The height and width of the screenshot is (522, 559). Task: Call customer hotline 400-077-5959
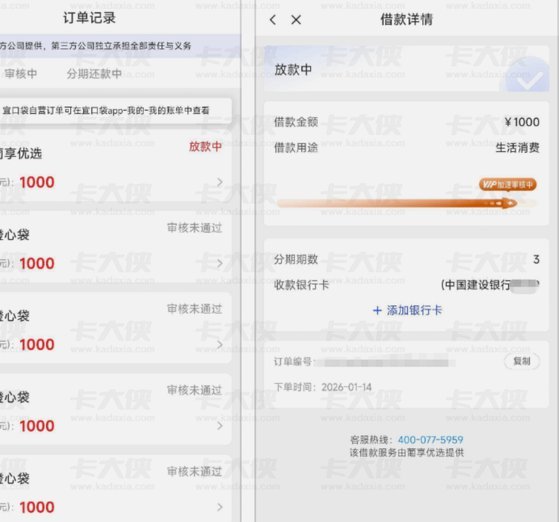point(430,440)
